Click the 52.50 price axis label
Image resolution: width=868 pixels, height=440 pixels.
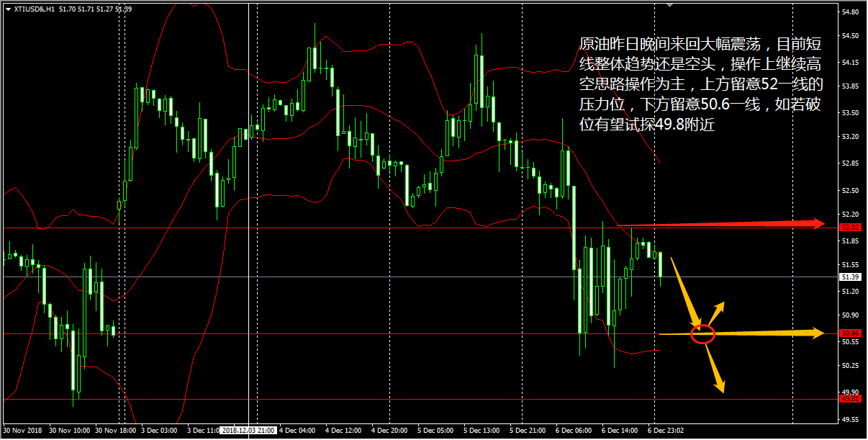tap(851, 190)
